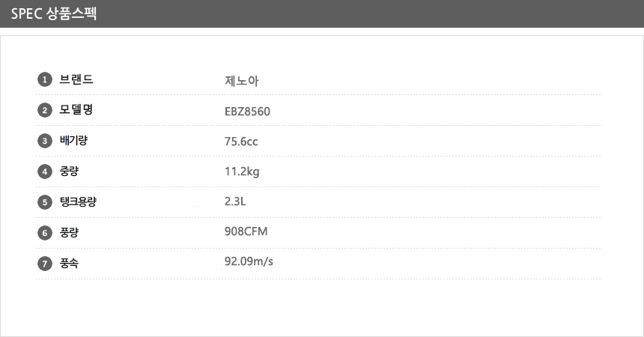Click the number 3 circle icon

(44, 141)
